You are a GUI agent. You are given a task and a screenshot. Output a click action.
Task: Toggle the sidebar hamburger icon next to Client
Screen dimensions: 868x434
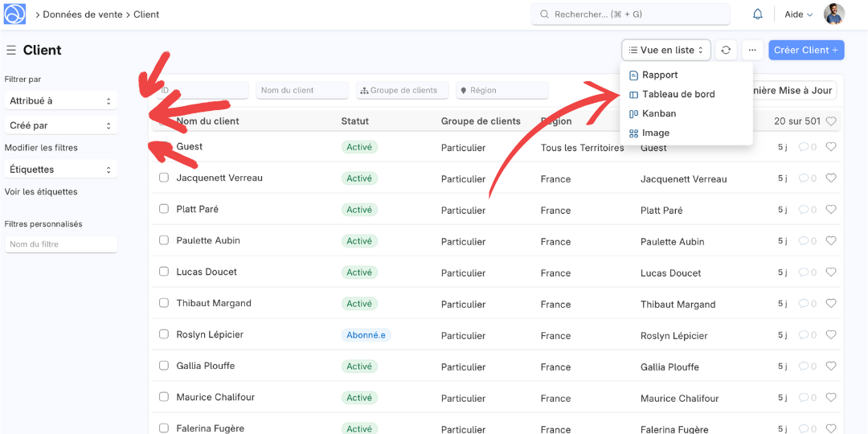(x=11, y=51)
